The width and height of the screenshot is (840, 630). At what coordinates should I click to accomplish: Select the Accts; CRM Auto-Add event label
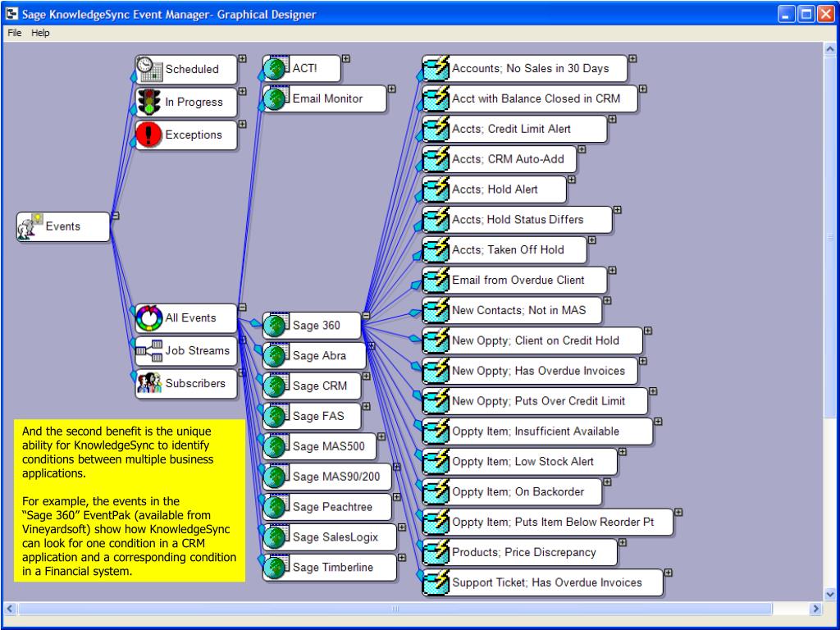tap(508, 159)
